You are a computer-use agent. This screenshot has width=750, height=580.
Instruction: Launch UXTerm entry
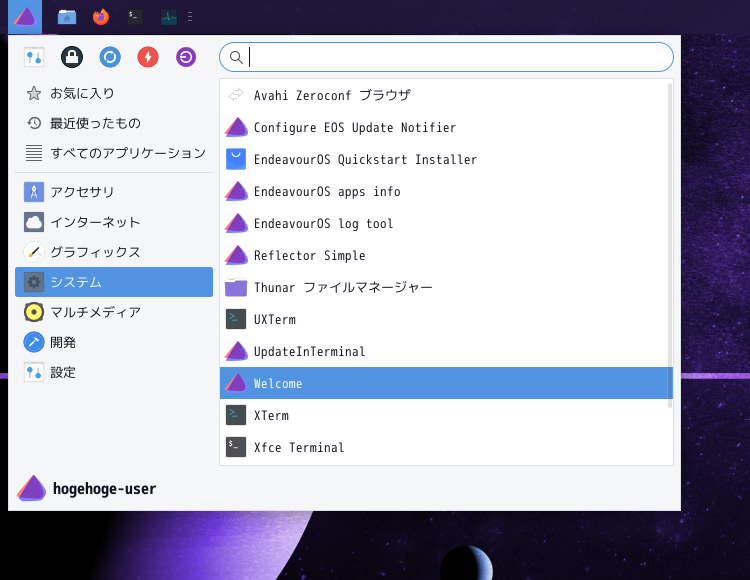pos(446,319)
